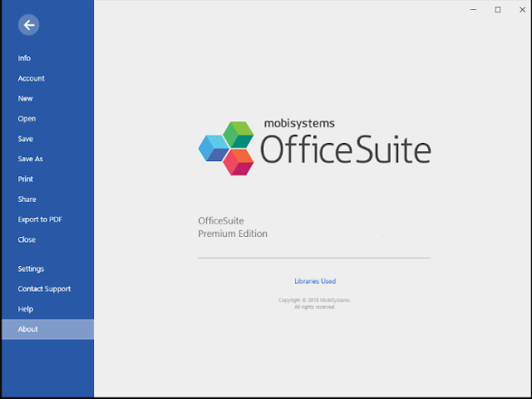Click the back arrow button

tap(28, 25)
